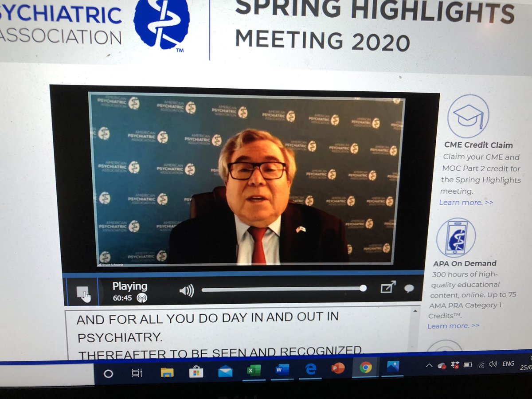Click the battery tray icon
Viewport: 532px width, 399px height.
pos(468,365)
